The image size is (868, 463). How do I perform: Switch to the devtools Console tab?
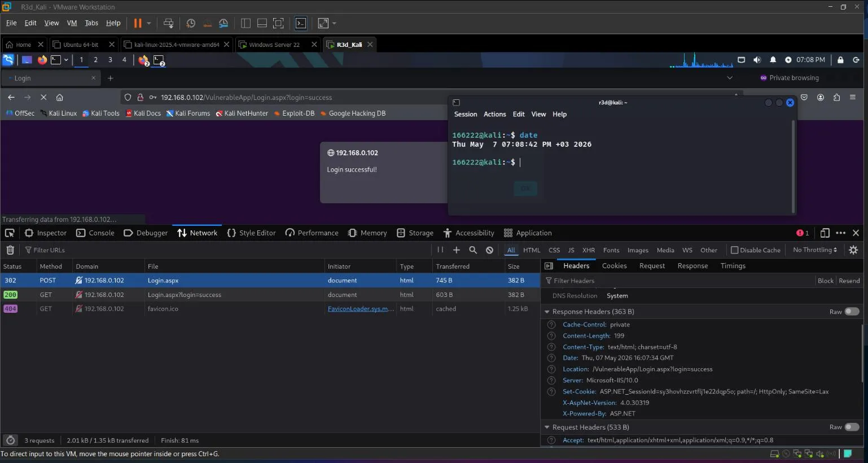tap(95, 233)
